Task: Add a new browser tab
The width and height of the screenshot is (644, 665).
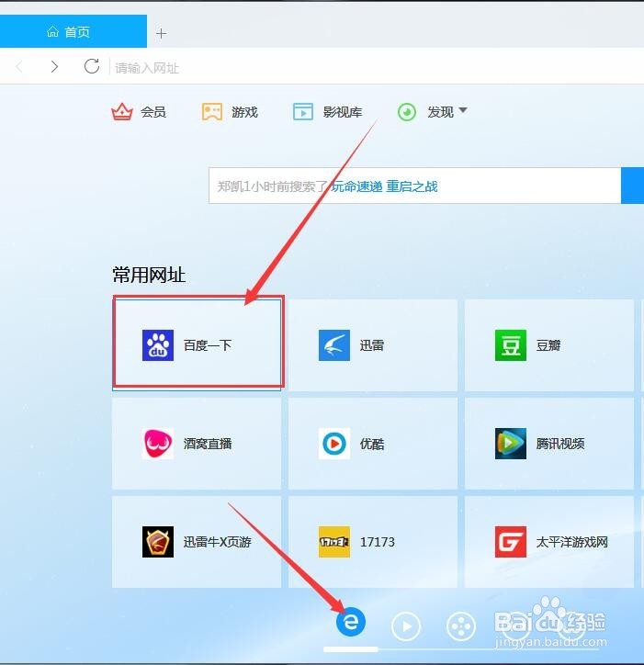Action: point(161,33)
